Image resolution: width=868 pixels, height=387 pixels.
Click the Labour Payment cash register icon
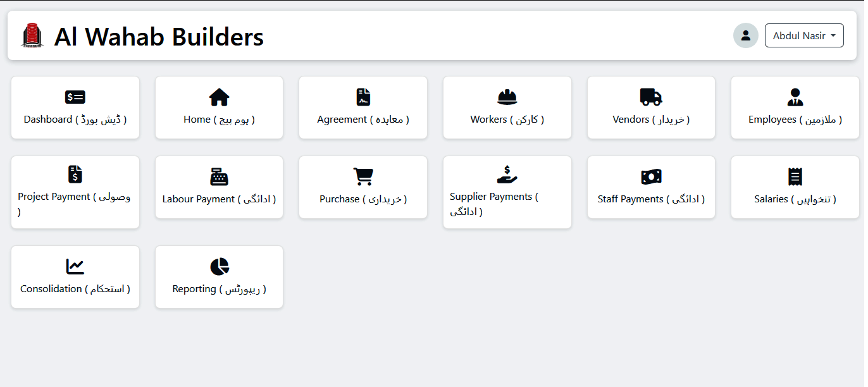coord(219,176)
